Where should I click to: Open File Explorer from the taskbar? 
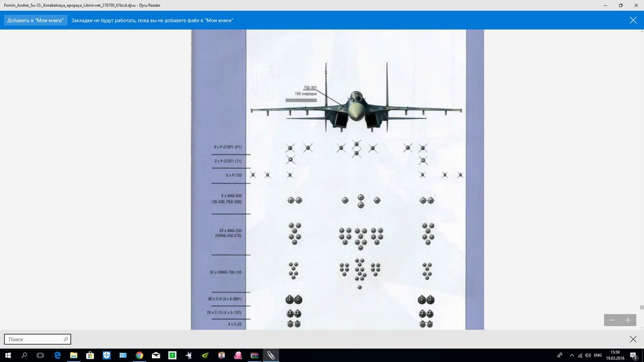(73, 356)
